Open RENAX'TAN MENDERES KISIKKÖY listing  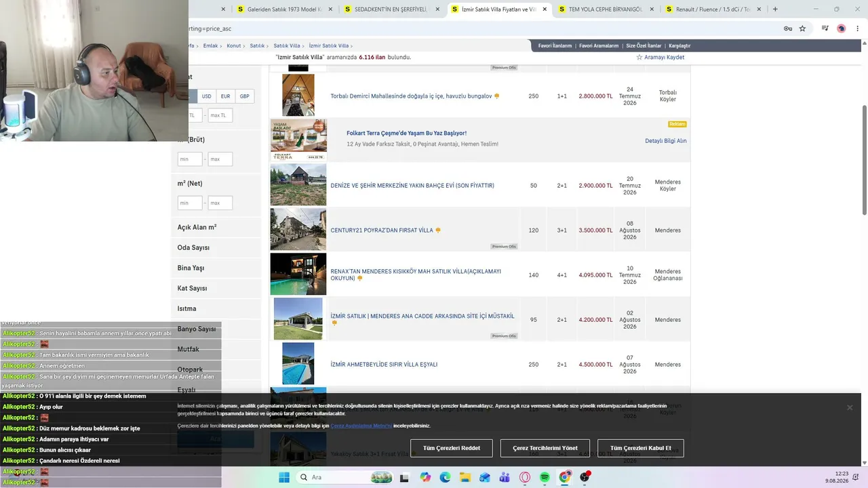416,274
